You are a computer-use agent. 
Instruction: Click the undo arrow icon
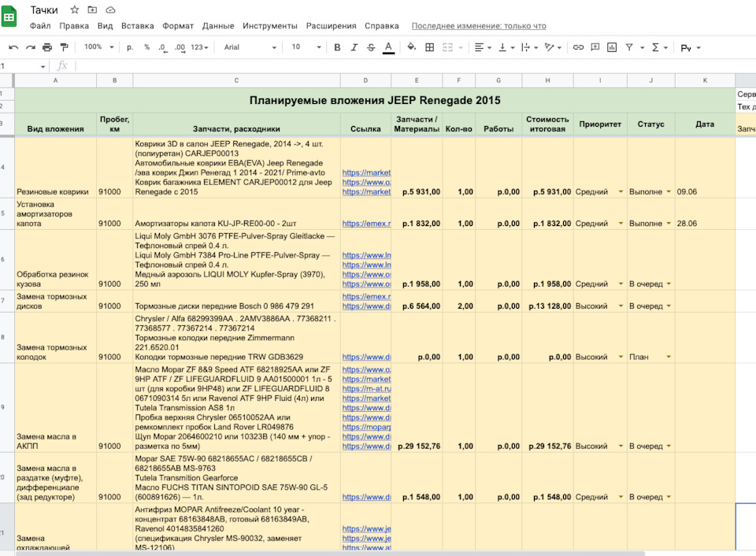[x=13, y=47]
